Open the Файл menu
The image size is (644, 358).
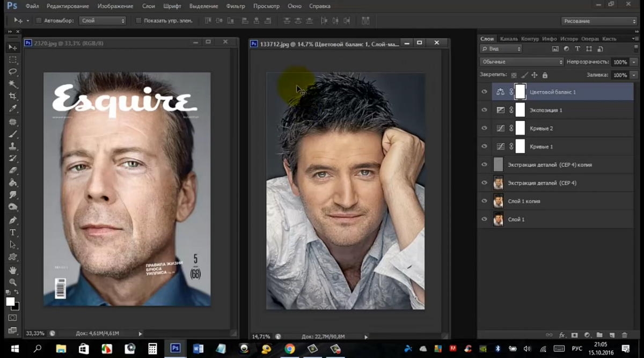tap(32, 6)
